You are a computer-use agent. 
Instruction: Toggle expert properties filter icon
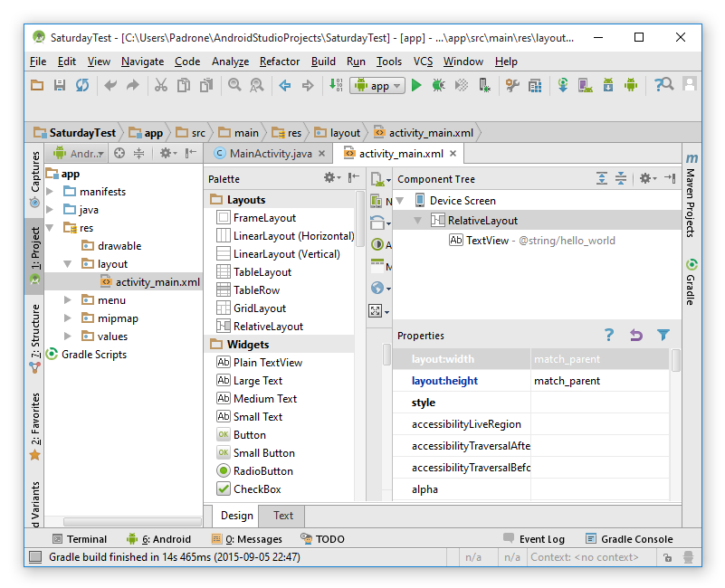[663, 335]
